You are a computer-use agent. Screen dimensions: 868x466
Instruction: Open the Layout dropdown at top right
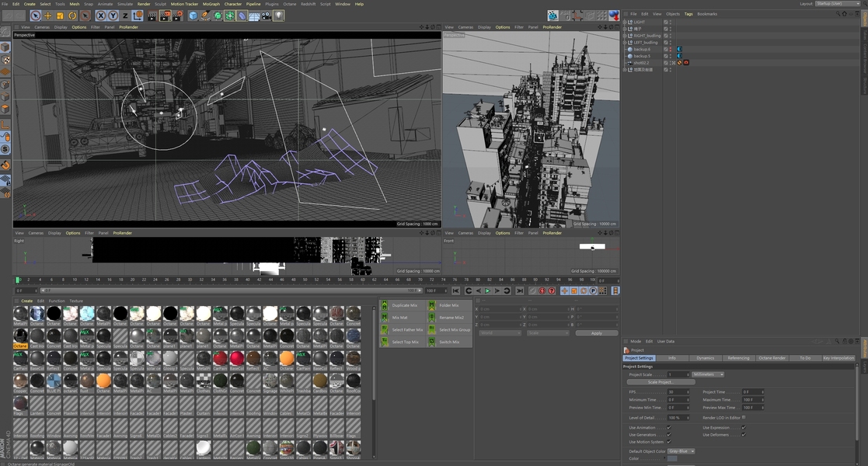tap(838, 3)
